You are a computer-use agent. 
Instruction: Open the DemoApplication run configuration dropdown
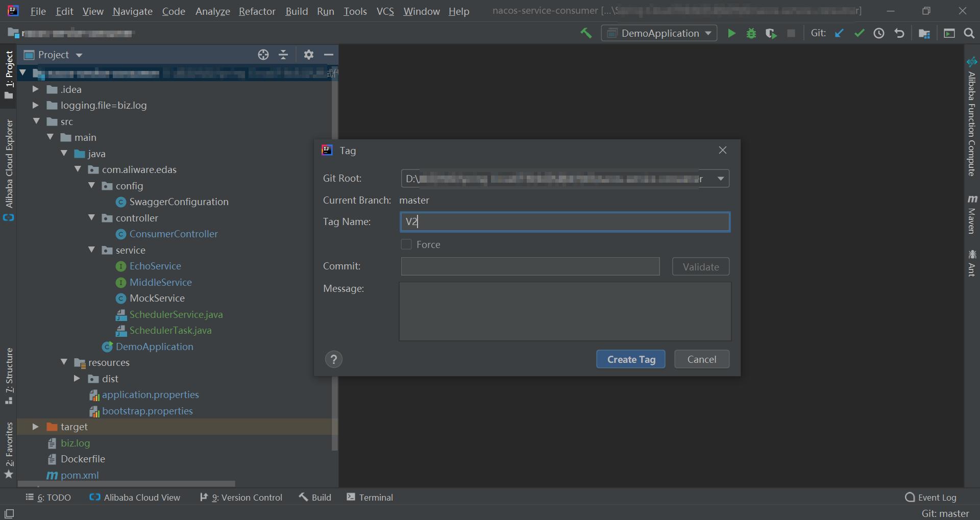(659, 33)
